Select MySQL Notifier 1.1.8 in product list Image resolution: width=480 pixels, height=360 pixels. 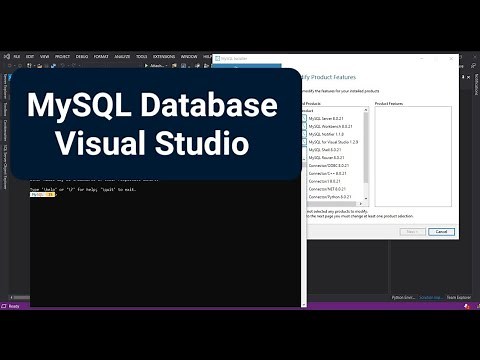326,134
